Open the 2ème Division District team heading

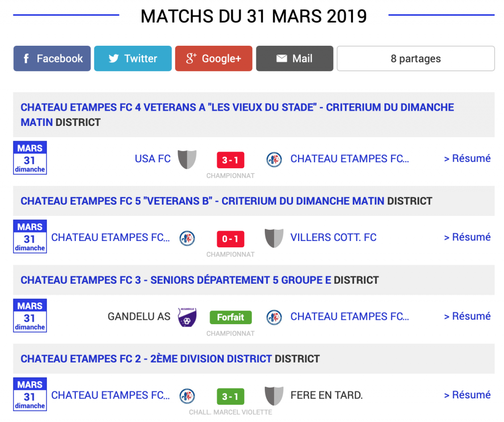click(x=146, y=359)
